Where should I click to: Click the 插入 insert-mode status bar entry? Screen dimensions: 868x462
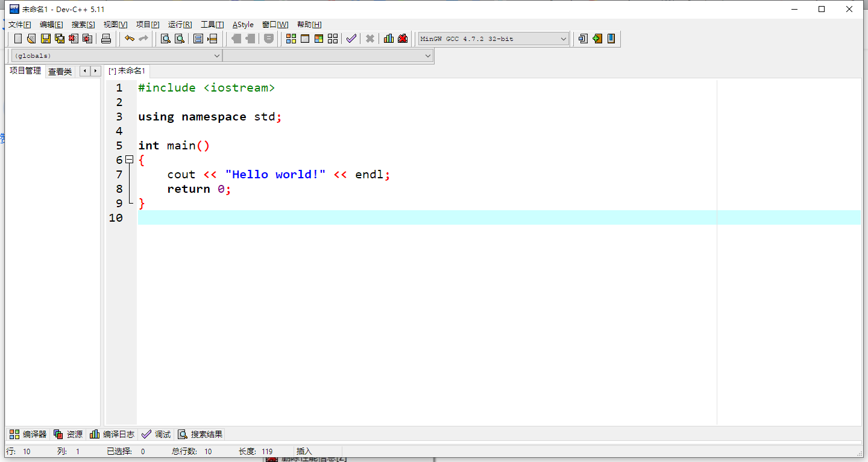point(304,451)
